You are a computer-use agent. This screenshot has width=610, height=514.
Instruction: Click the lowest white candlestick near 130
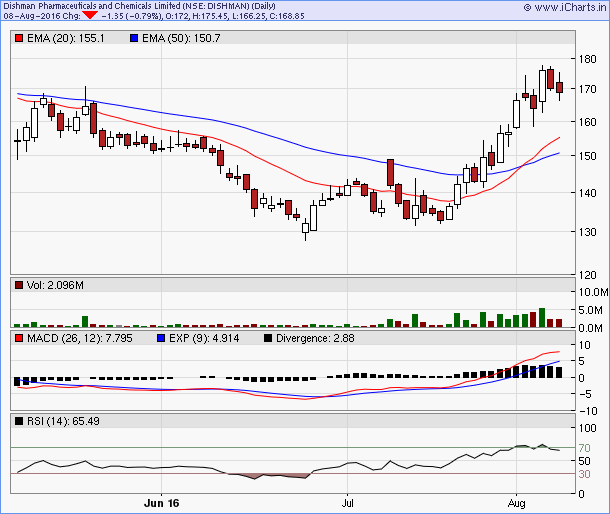click(305, 228)
